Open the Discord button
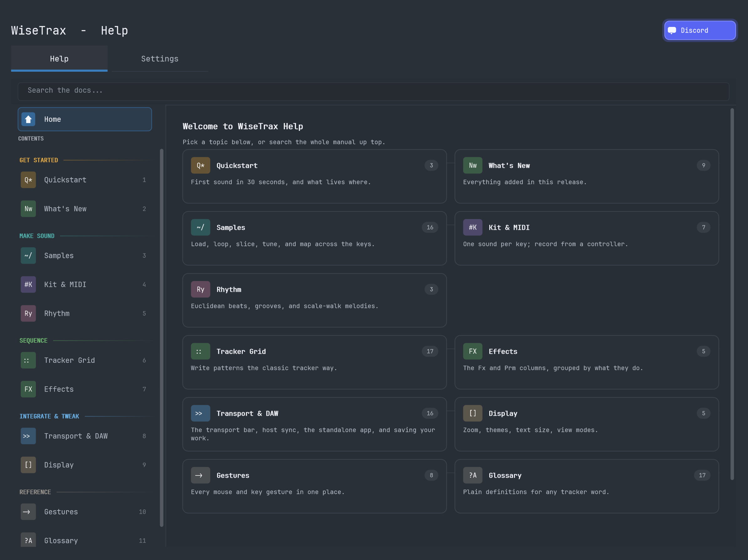The height and width of the screenshot is (560, 748). 700,30
